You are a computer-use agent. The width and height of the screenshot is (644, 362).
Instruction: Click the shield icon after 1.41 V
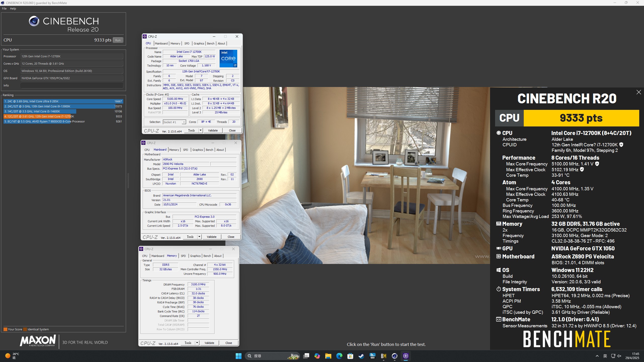597,164
